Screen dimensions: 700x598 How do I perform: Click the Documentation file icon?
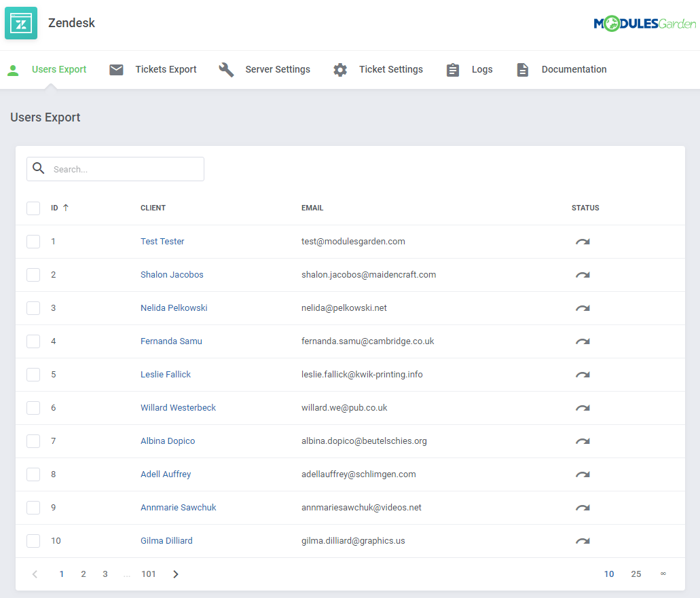click(522, 70)
